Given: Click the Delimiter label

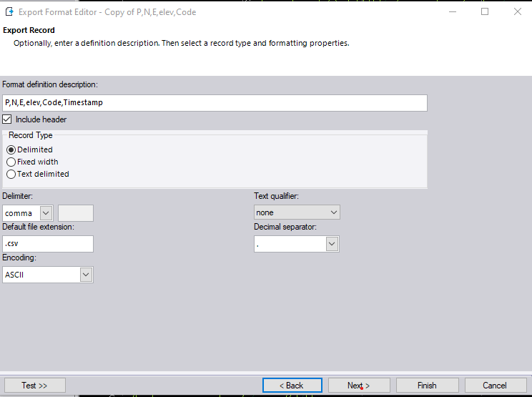Looking at the screenshot, I should [18, 196].
